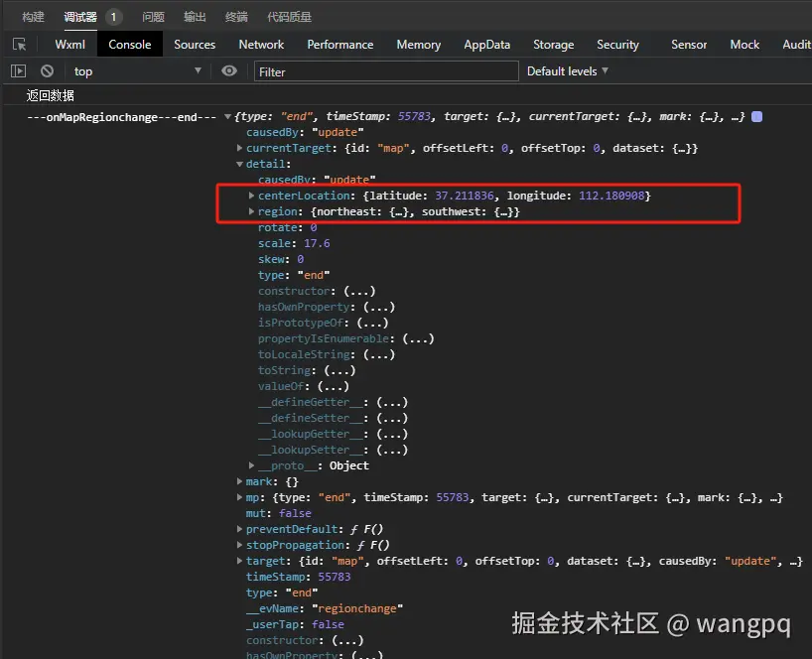Switch to the Wxml tab
The width and height of the screenshot is (812, 659).
click(x=69, y=45)
